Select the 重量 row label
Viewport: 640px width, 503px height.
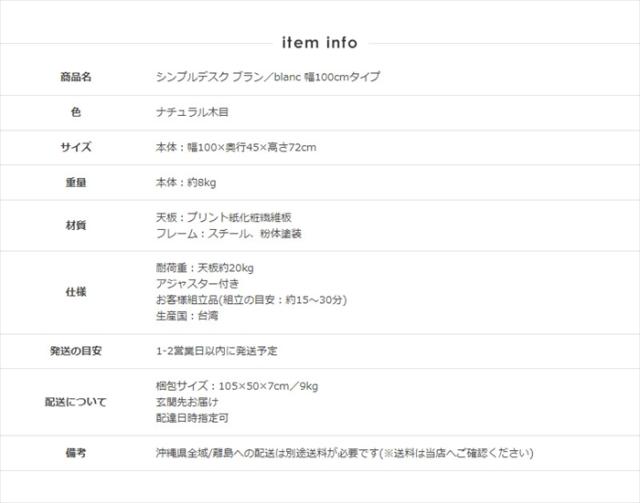76,183
